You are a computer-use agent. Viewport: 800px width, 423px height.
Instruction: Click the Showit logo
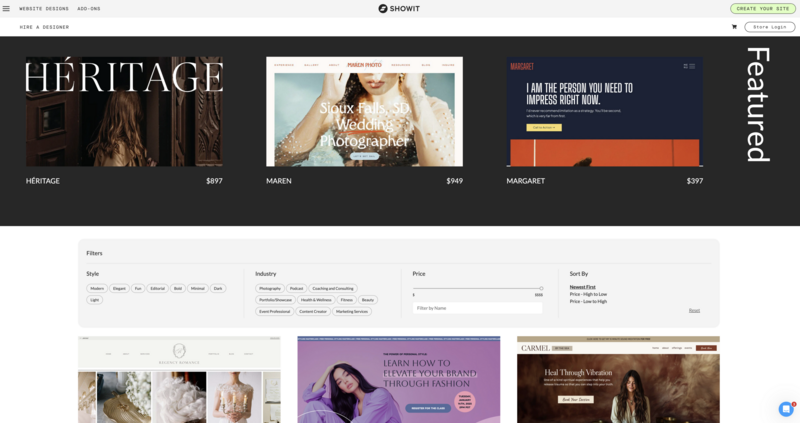point(399,9)
